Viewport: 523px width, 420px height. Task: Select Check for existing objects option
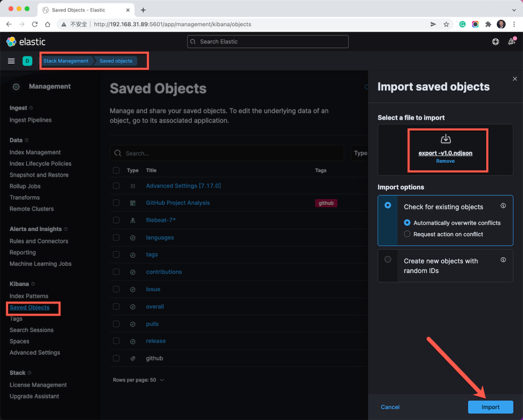[x=387, y=205]
